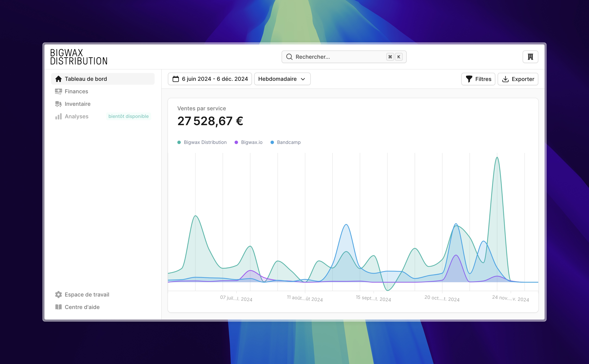
Task: Open the Hebdomadaire period dropdown
Action: (x=282, y=79)
